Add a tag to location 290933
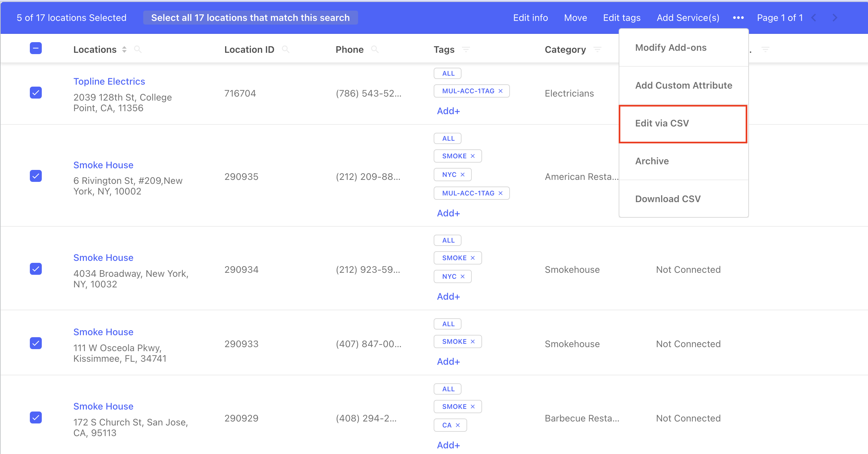This screenshot has width=868, height=454. (x=448, y=362)
